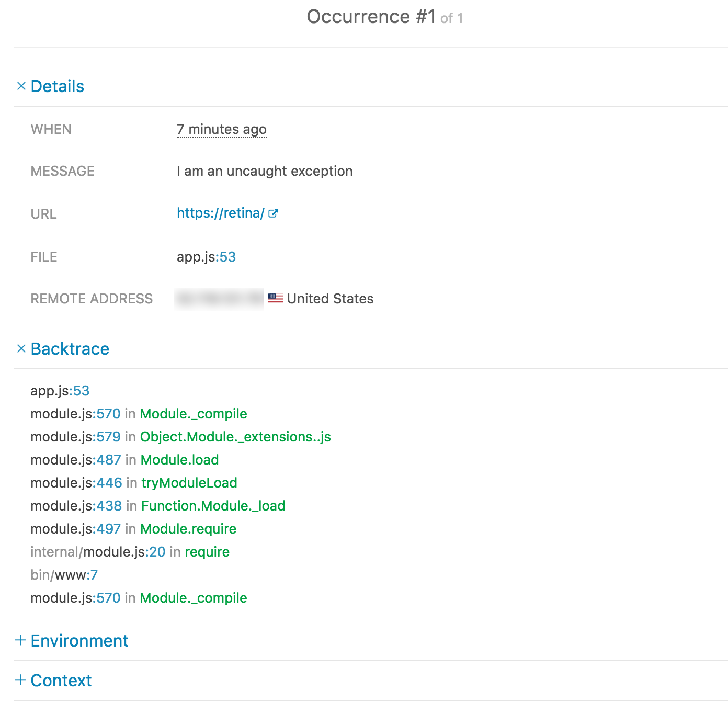The width and height of the screenshot is (728, 702).
Task: Show the Environment panel contents
Action: click(79, 640)
